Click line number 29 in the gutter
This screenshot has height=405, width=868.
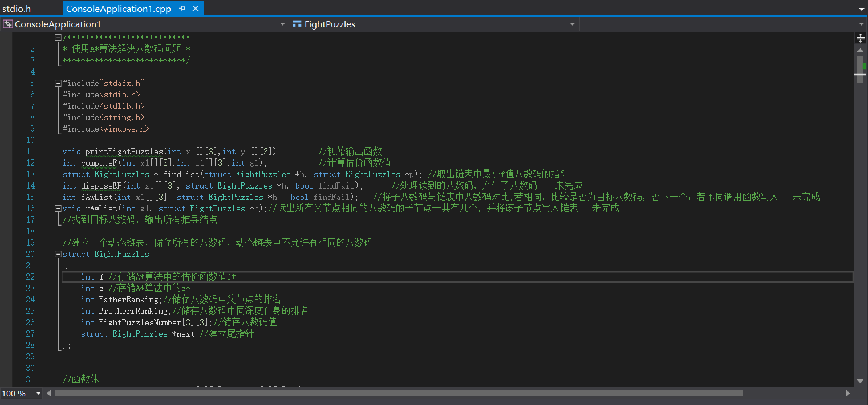tap(30, 357)
